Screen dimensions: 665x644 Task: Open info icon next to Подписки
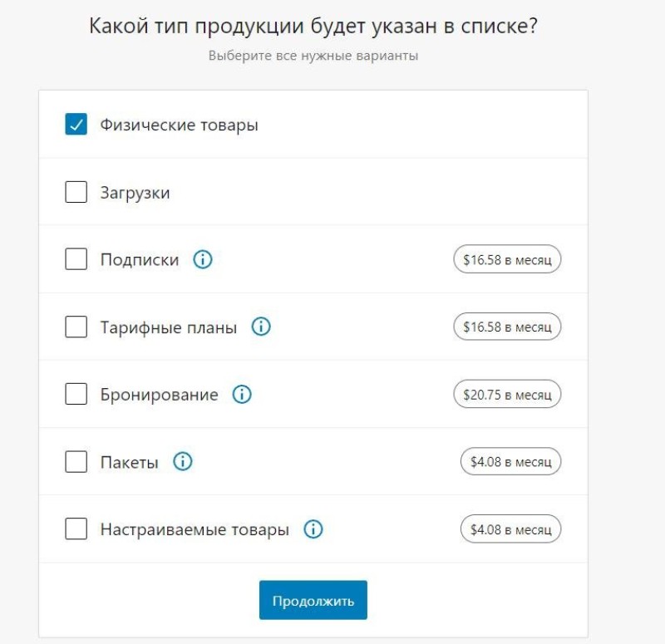203,259
